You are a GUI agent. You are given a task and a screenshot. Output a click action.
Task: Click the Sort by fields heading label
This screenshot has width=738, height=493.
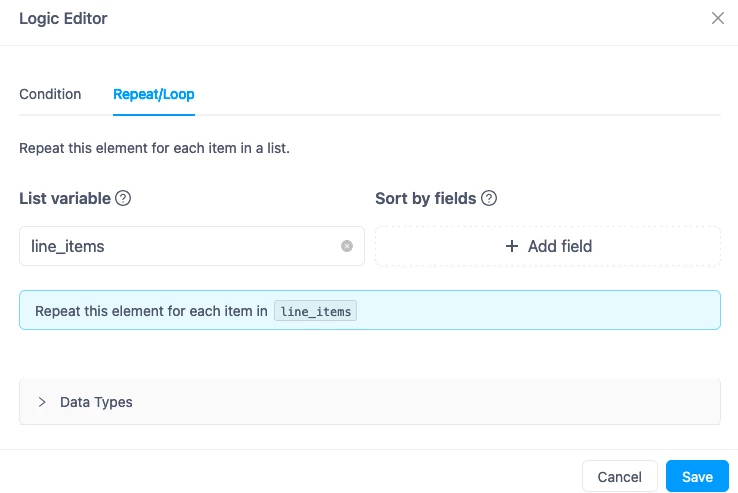pyautogui.click(x=425, y=198)
